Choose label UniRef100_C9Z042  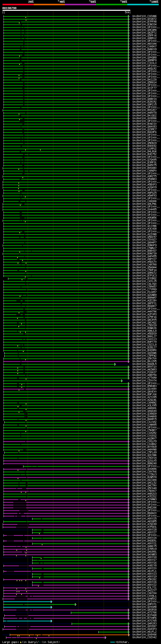click(x=144, y=637)
